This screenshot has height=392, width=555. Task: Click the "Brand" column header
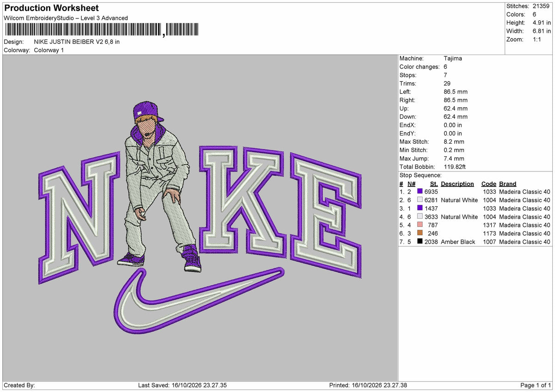508,184
